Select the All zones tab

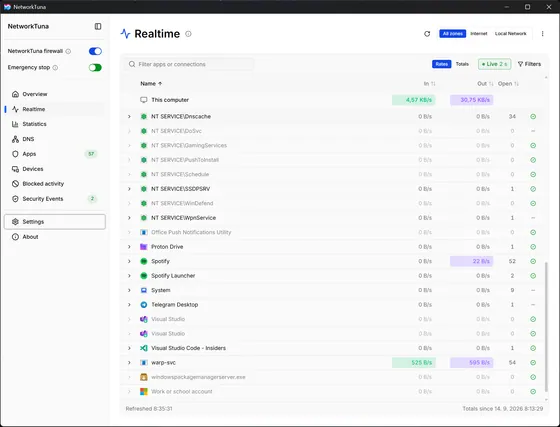coord(452,34)
